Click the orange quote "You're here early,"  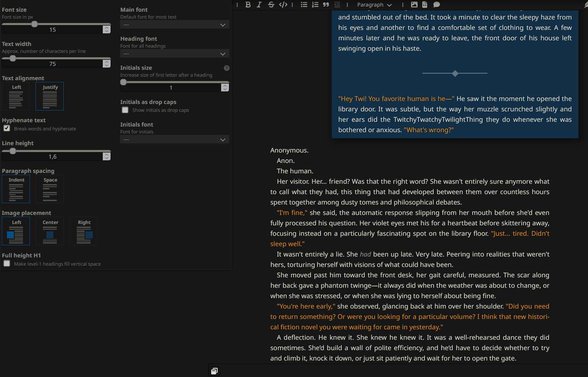coord(306,306)
